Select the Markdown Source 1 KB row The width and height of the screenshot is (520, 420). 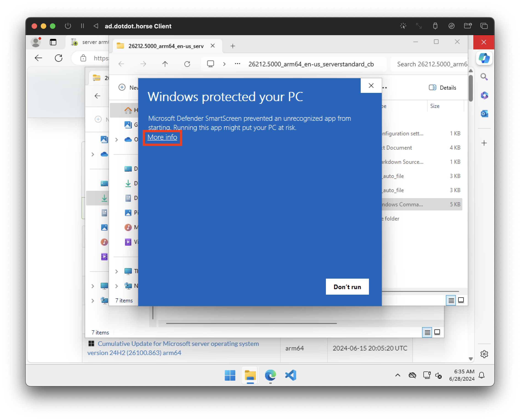pyautogui.click(x=422, y=162)
